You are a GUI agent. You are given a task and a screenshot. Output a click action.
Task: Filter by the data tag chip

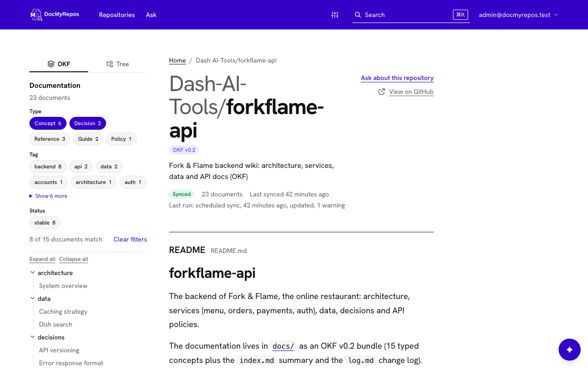click(x=109, y=167)
